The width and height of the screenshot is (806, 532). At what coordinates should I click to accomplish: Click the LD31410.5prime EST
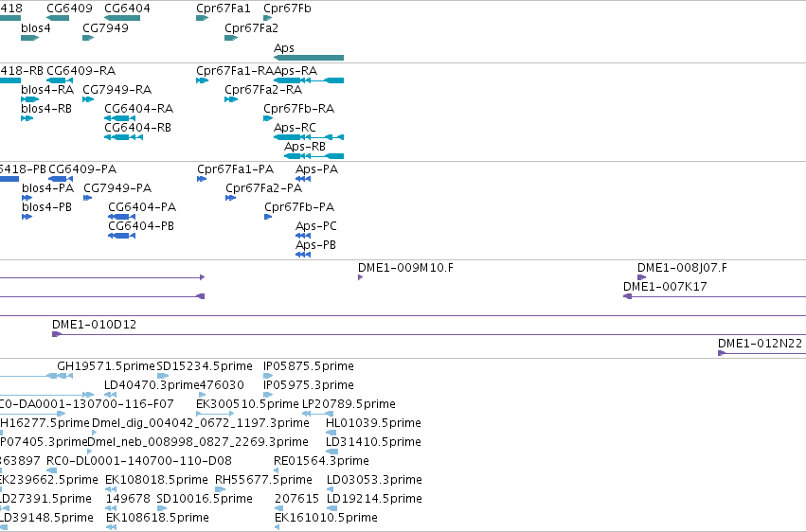(332, 452)
